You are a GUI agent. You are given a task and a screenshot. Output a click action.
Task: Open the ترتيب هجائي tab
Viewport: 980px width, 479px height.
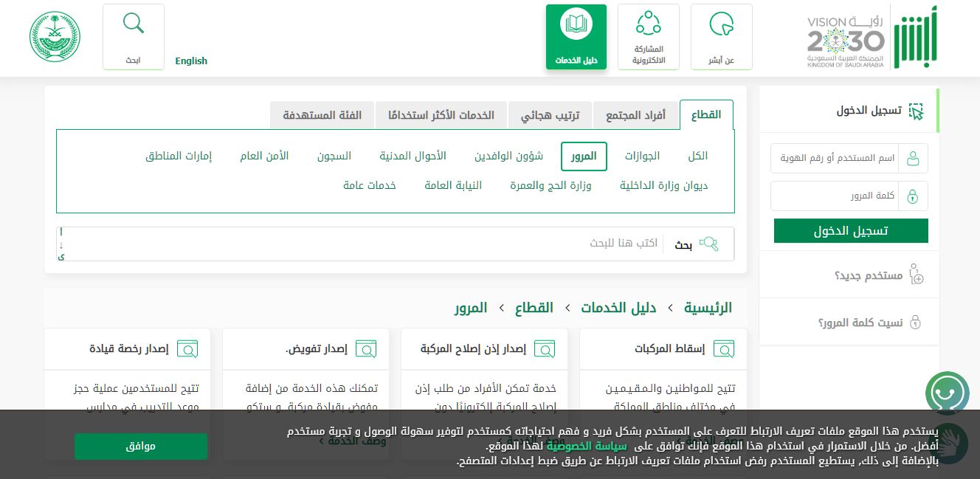click(550, 114)
